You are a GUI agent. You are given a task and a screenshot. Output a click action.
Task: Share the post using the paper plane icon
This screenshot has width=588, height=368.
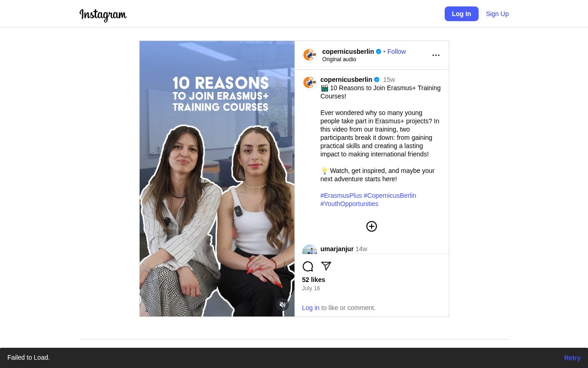pos(326,266)
